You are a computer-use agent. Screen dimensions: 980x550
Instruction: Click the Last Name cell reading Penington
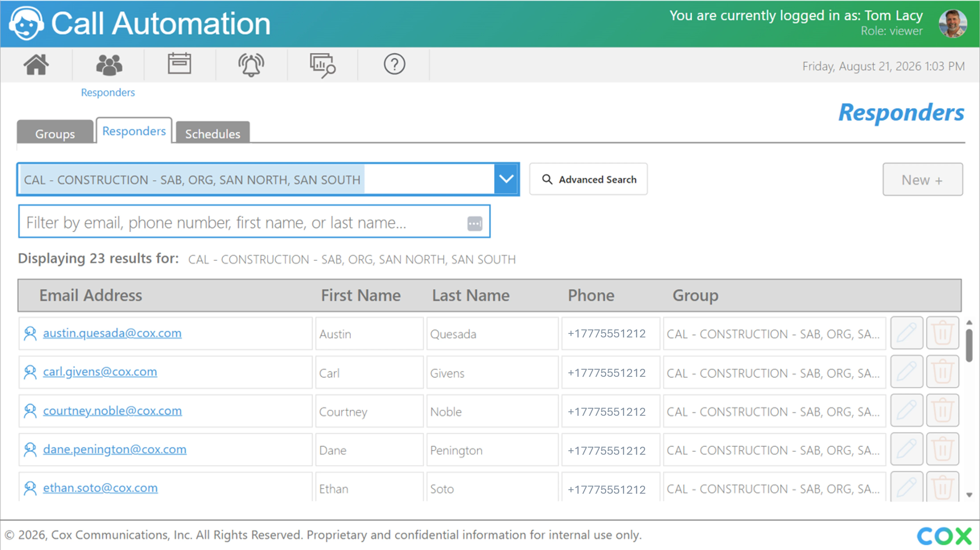click(492, 450)
